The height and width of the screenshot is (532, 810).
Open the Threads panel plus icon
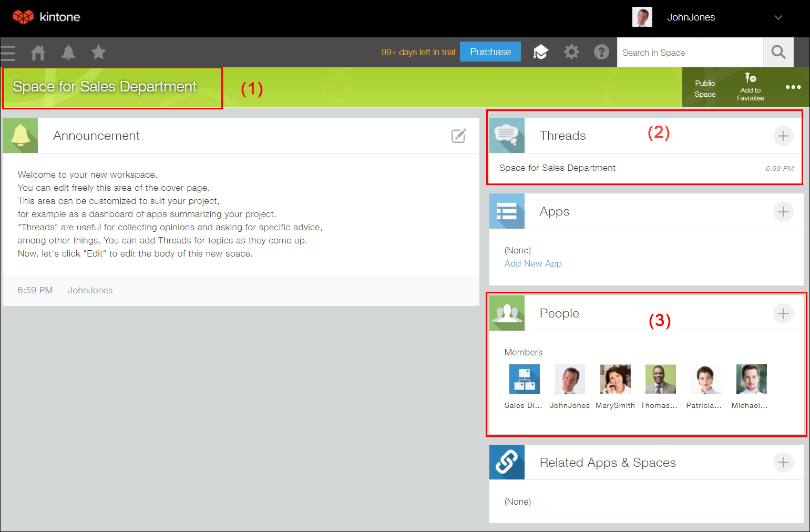(783, 136)
